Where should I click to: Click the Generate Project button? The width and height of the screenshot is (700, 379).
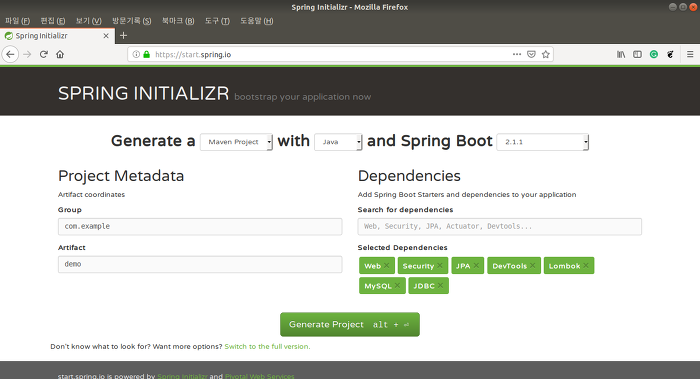pyautogui.click(x=350, y=325)
